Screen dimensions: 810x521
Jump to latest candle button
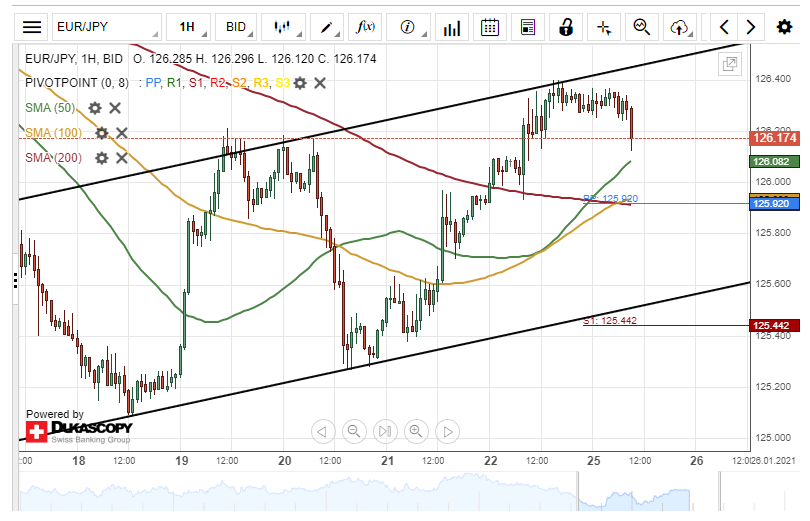385,431
